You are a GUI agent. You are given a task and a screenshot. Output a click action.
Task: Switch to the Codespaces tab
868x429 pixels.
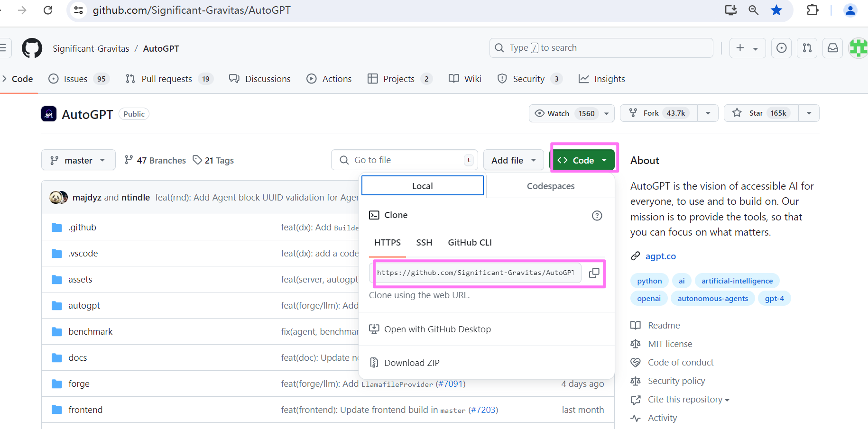[x=550, y=186]
